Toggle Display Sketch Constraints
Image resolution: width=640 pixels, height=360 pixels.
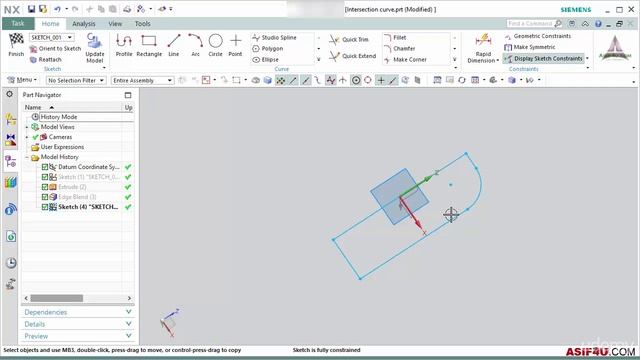click(544, 59)
